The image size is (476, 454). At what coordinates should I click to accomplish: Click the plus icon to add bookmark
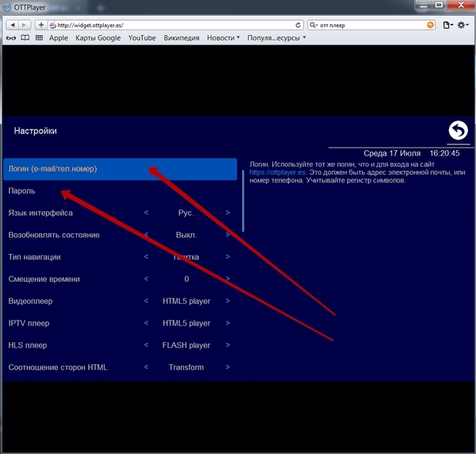(x=41, y=25)
